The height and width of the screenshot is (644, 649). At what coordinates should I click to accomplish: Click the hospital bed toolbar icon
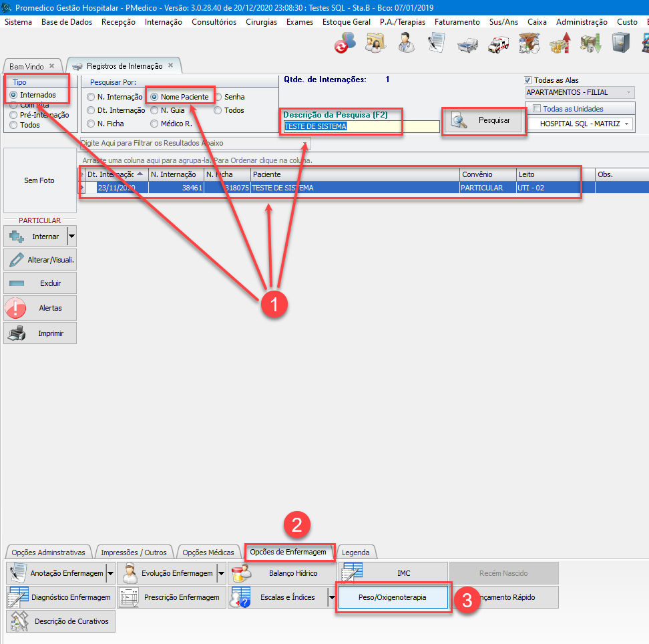467,45
